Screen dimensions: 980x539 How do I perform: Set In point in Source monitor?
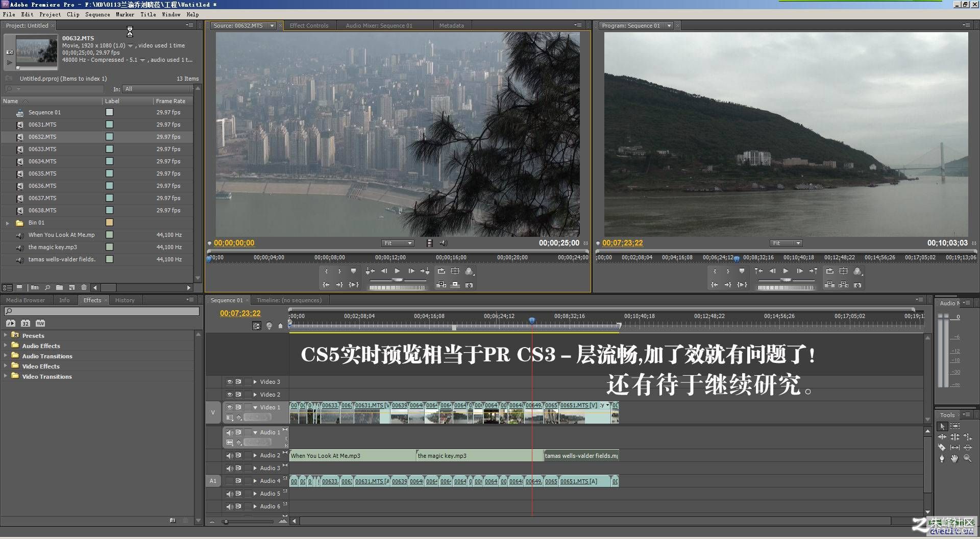[x=326, y=271]
